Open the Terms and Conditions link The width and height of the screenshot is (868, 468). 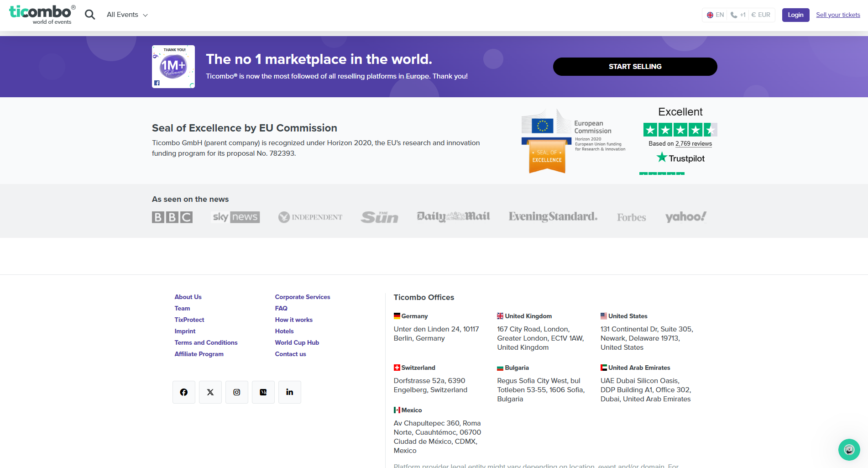click(206, 342)
